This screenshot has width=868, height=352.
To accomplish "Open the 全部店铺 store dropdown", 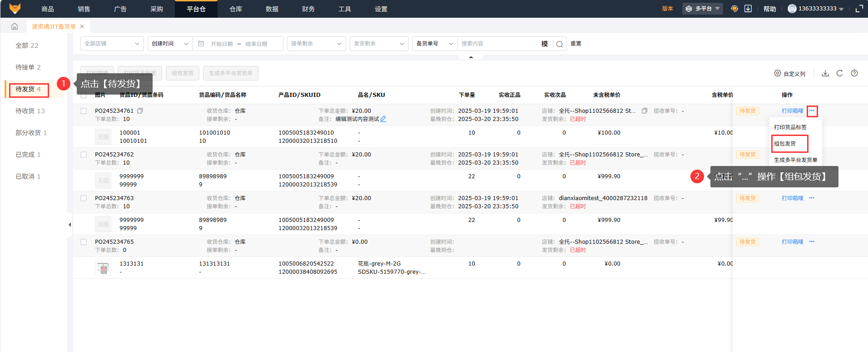I will point(112,44).
